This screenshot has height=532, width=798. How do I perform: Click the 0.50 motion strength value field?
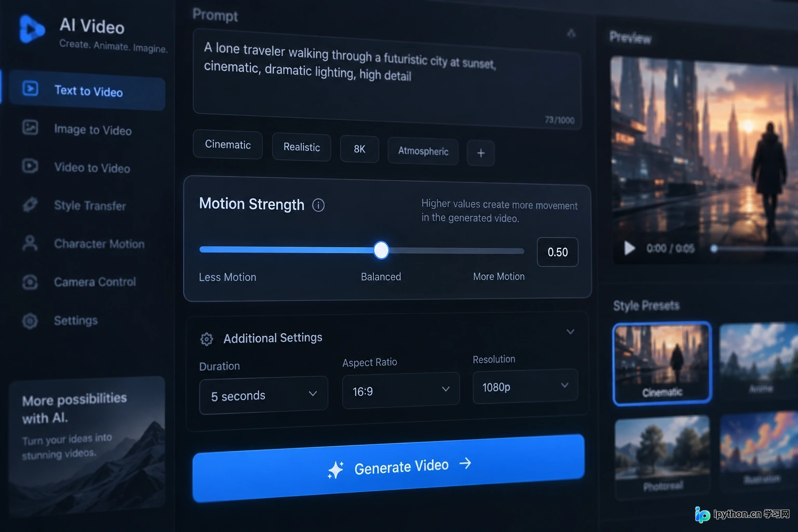click(557, 252)
